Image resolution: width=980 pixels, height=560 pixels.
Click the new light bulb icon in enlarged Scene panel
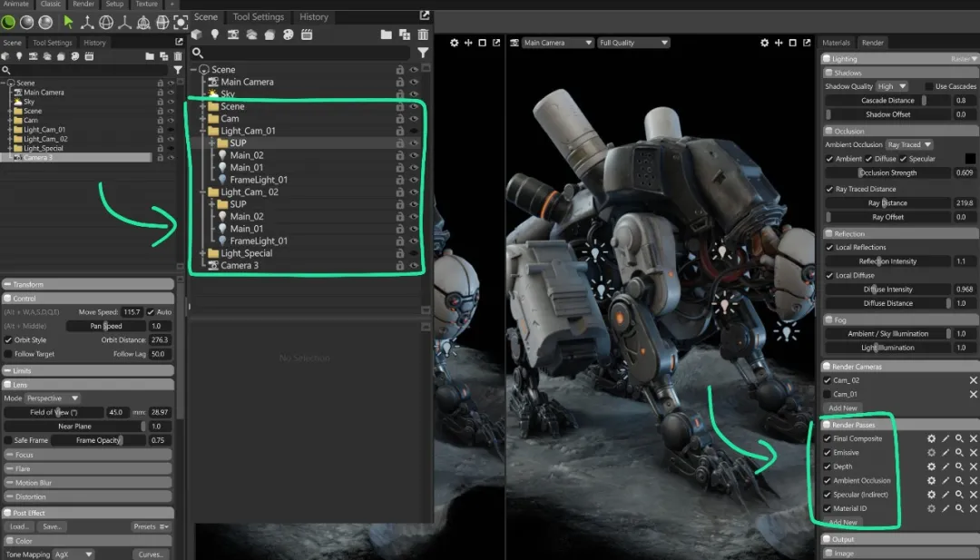click(x=215, y=34)
